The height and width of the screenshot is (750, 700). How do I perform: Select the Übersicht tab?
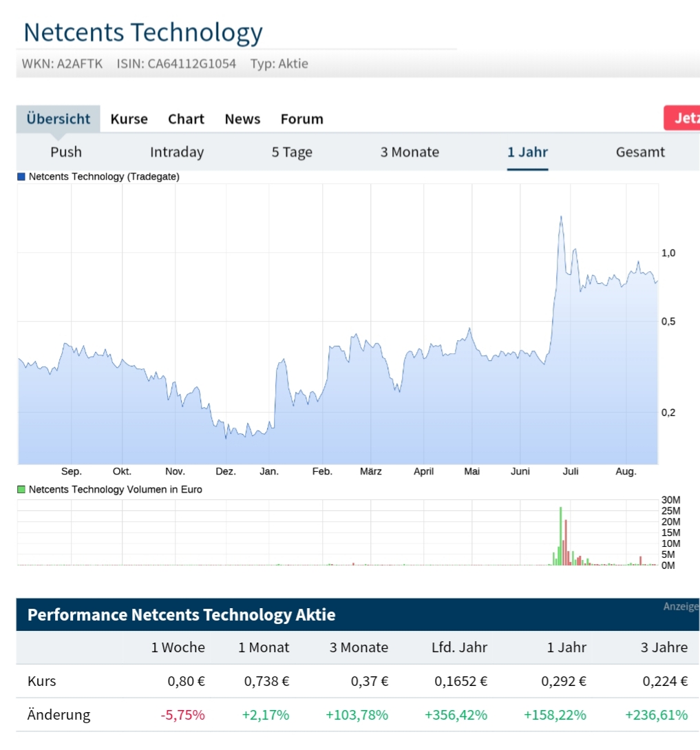(58, 118)
